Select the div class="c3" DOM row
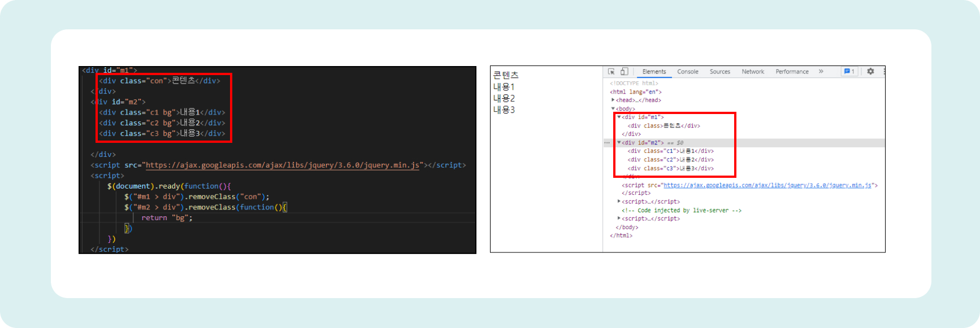This screenshot has height=328, width=980. pos(670,168)
